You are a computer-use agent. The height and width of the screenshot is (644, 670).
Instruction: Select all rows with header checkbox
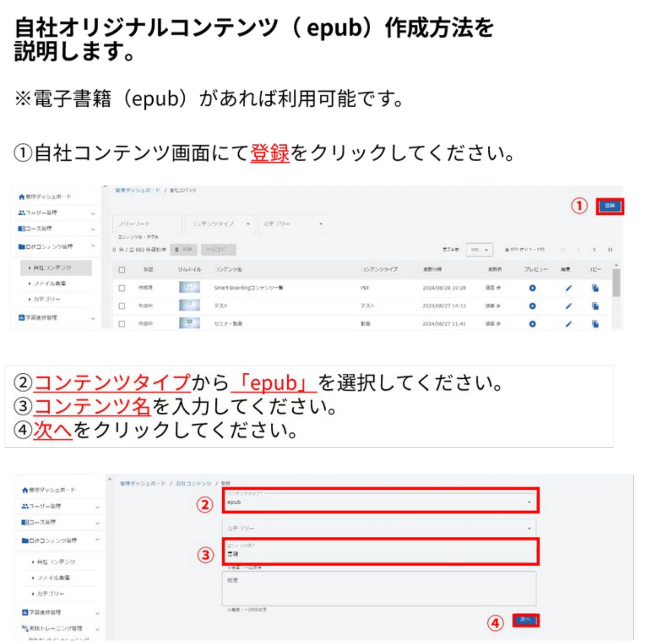tap(122, 269)
